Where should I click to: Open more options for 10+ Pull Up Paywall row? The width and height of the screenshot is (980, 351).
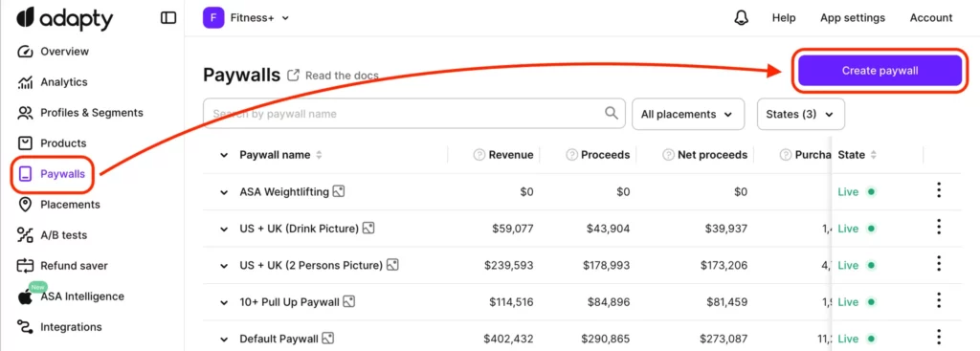(938, 301)
